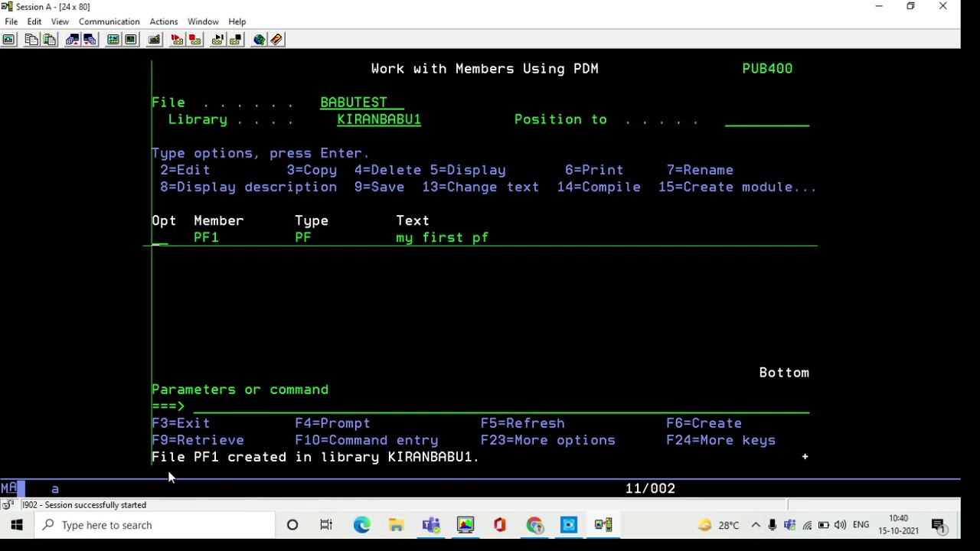
Task: Click F10=Command entry function key
Action: (367, 440)
